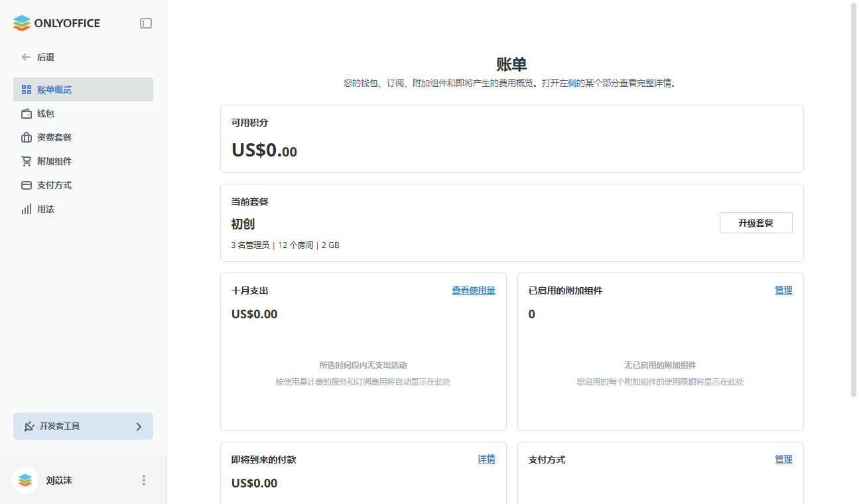
Task: Click the 用法 bar chart icon
Action: (x=27, y=209)
